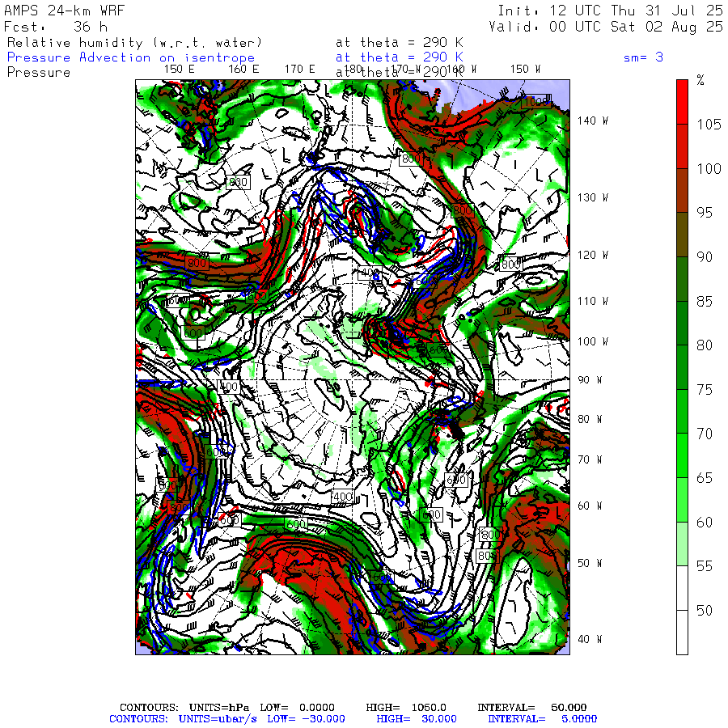The width and height of the screenshot is (728, 728).
Task: Click the 'Valid: 00 UTC Sat 02 Aug 25' text
Action: 605,27
